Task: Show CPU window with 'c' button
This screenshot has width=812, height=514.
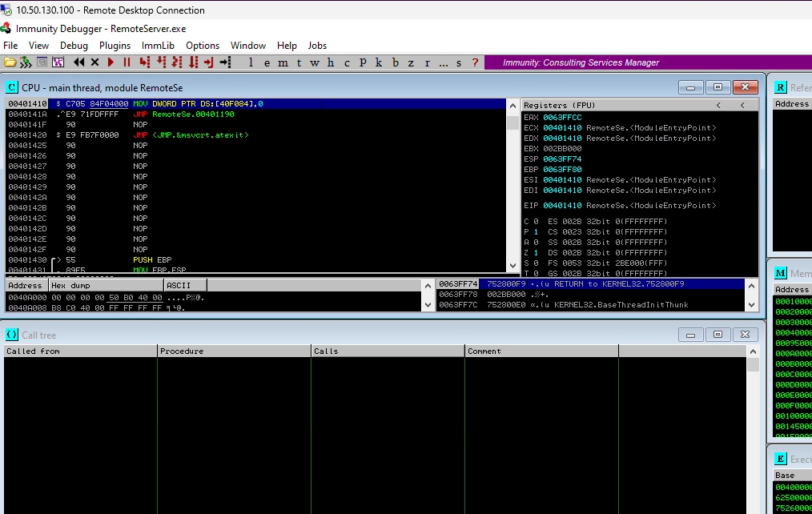Action: click(x=347, y=62)
